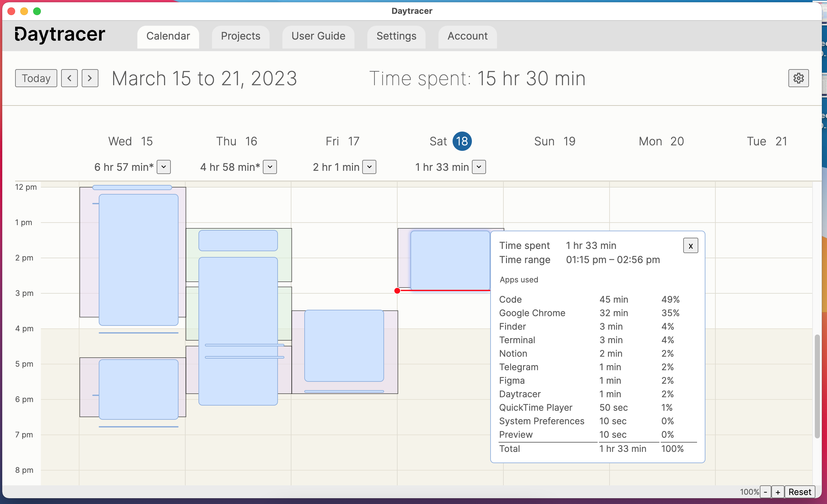Click the Terminal app row
This screenshot has height=504, width=827.
coord(597,340)
